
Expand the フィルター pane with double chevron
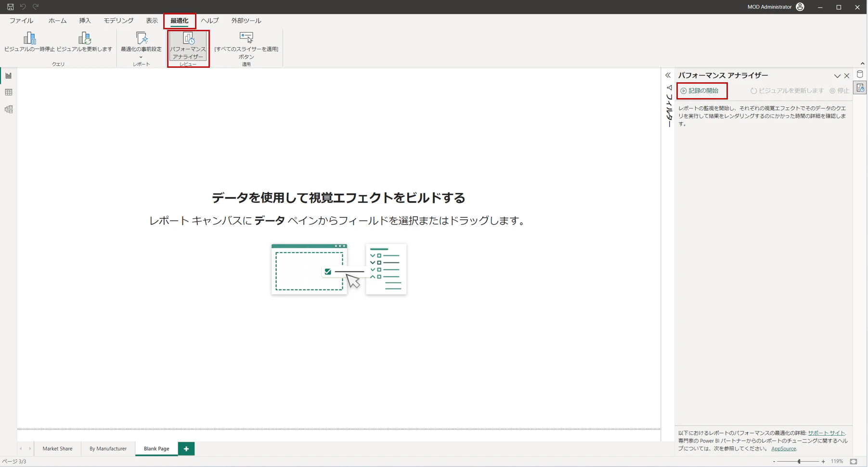[668, 76]
